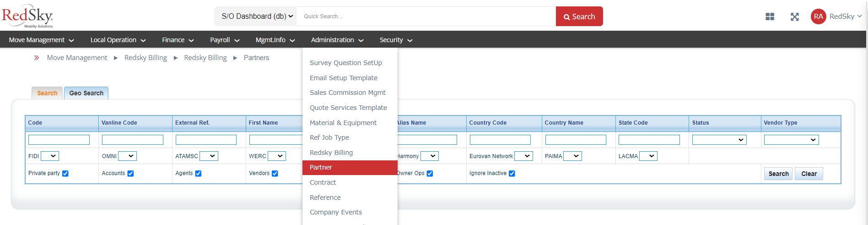
Task: Focus the Vanline Code filter input
Action: [133, 140]
